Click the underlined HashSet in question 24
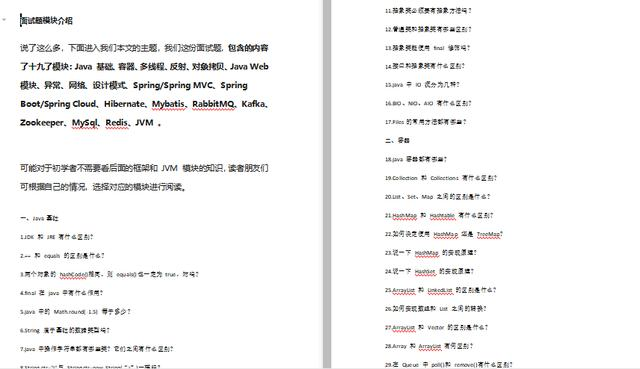Viewport: 640px width, 369px height. [x=425, y=271]
